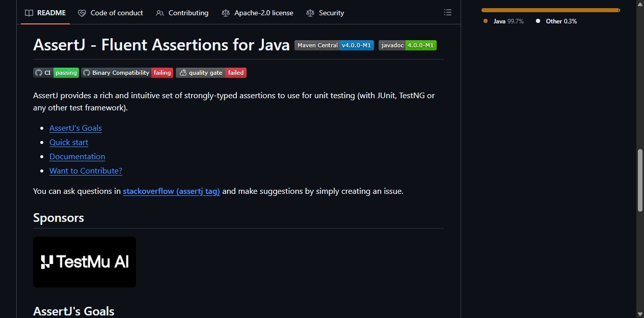The height and width of the screenshot is (318, 644).
Task: Click the Maven Central v4.0.0-M1 badge
Action: click(x=334, y=45)
